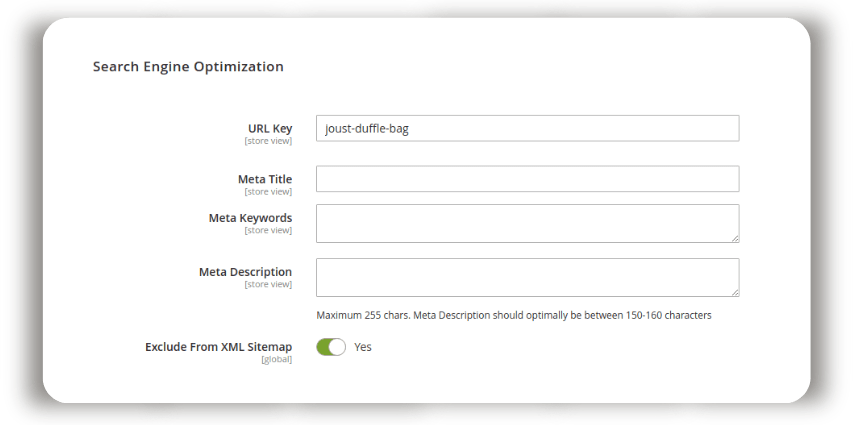This screenshot has height=425, width=853.
Task: Click inside the Meta Description text area
Action: click(x=527, y=278)
